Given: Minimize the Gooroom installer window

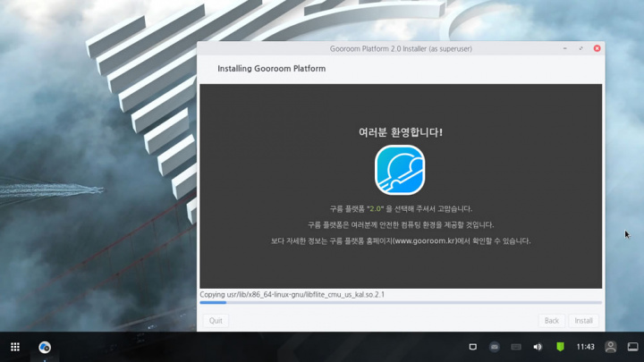Looking at the screenshot, I should [565, 48].
